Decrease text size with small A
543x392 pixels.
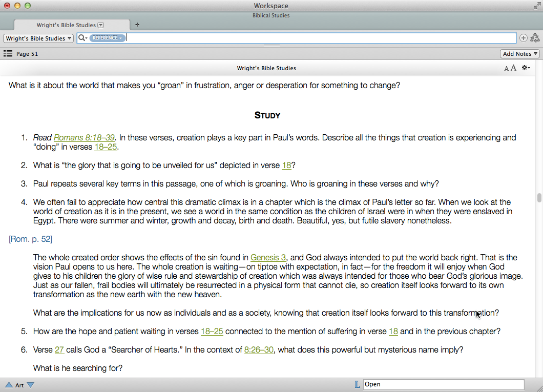pos(507,69)
